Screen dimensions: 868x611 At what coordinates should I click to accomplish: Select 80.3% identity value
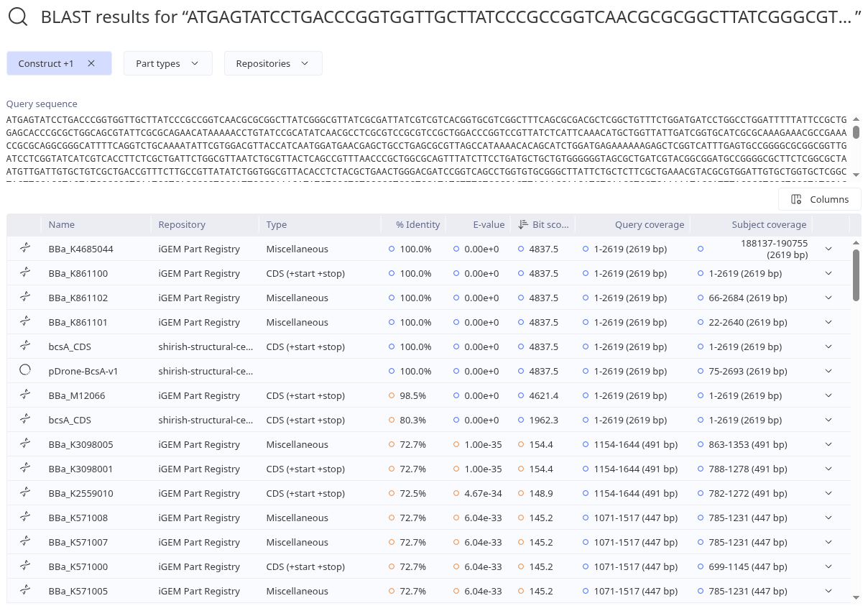(x=413, y=420)
